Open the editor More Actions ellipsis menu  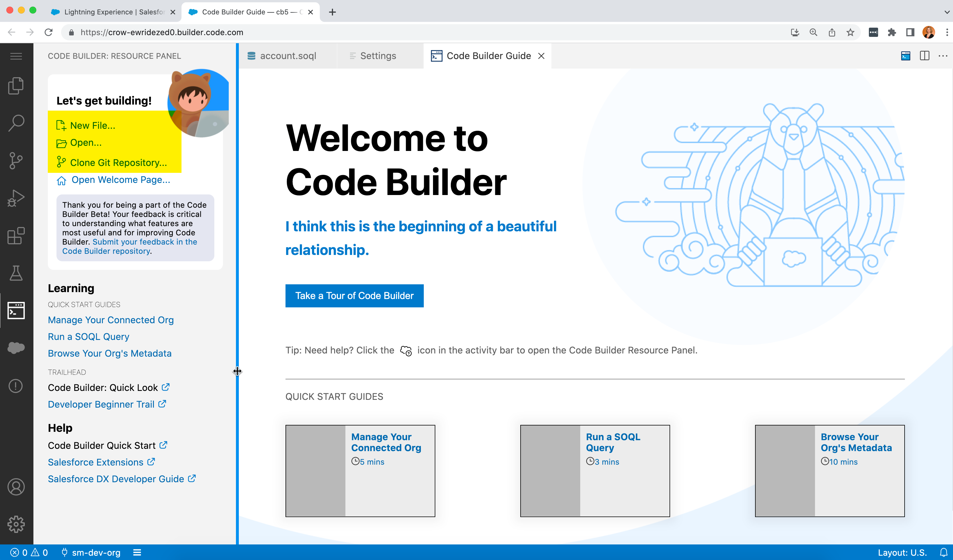pyautogui.click(x=943, y=56)
